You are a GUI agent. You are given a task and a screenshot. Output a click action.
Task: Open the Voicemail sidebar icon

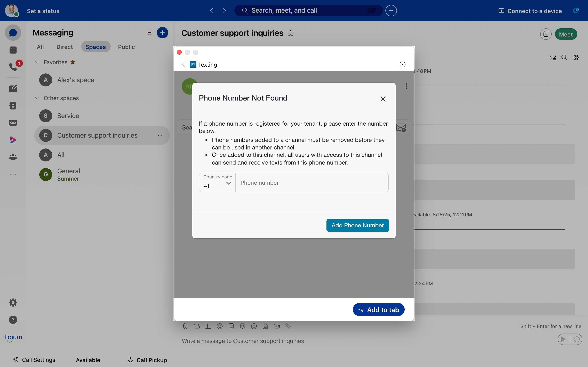pos(13,123)
